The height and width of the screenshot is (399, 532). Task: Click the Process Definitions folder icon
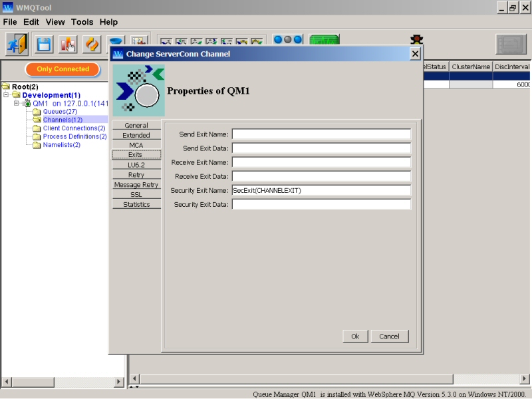[37, 137]
